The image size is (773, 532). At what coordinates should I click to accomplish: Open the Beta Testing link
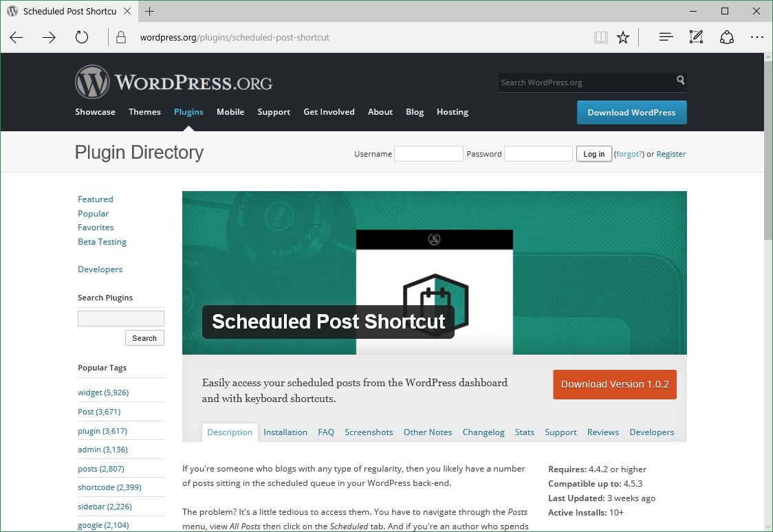point(102,242)
